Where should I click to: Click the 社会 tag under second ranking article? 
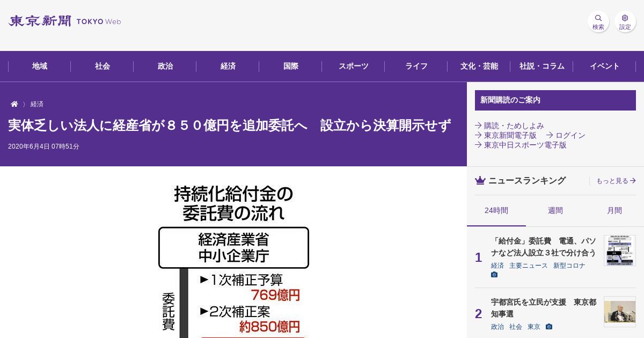point(516,327)
